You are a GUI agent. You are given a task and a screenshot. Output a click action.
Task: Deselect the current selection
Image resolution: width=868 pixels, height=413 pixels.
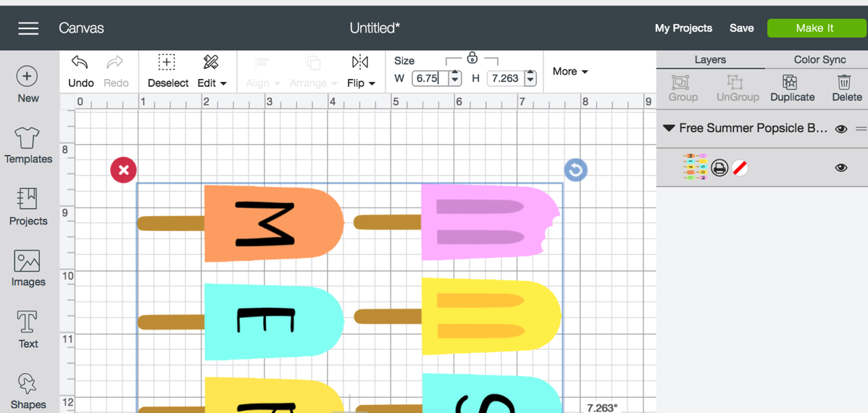[x=168, y=71]
